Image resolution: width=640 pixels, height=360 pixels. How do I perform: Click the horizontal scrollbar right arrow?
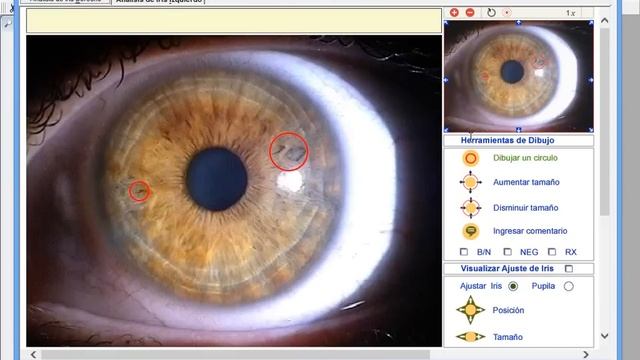(586, 354)
